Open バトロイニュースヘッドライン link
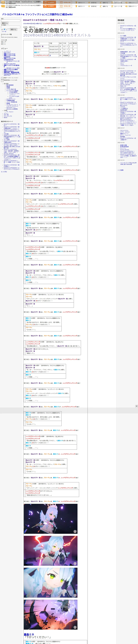Image resolution: width=138 pixels, height=644 pixels. tap(14, 94)
